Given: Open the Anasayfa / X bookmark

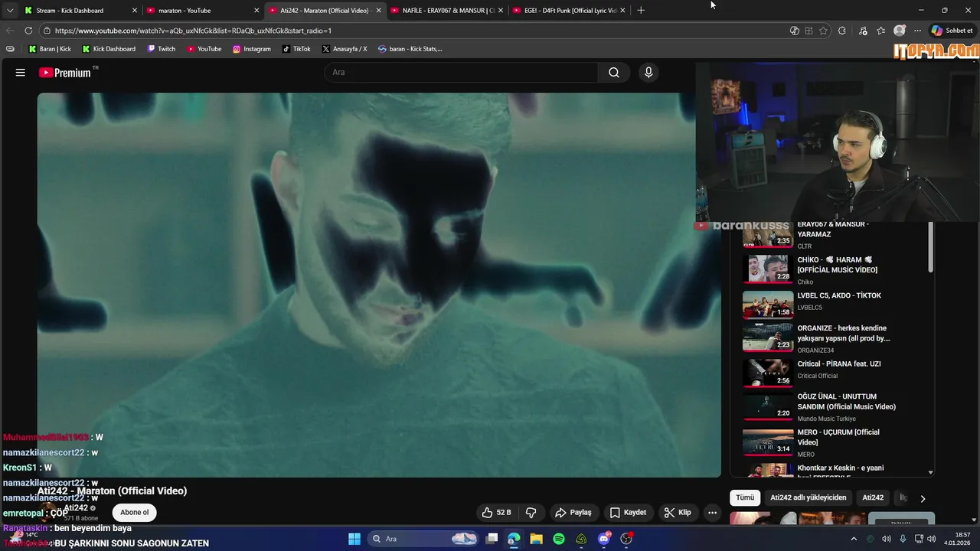Looking at the screenshot, I should pyautogui.click(x=345, y=49).
